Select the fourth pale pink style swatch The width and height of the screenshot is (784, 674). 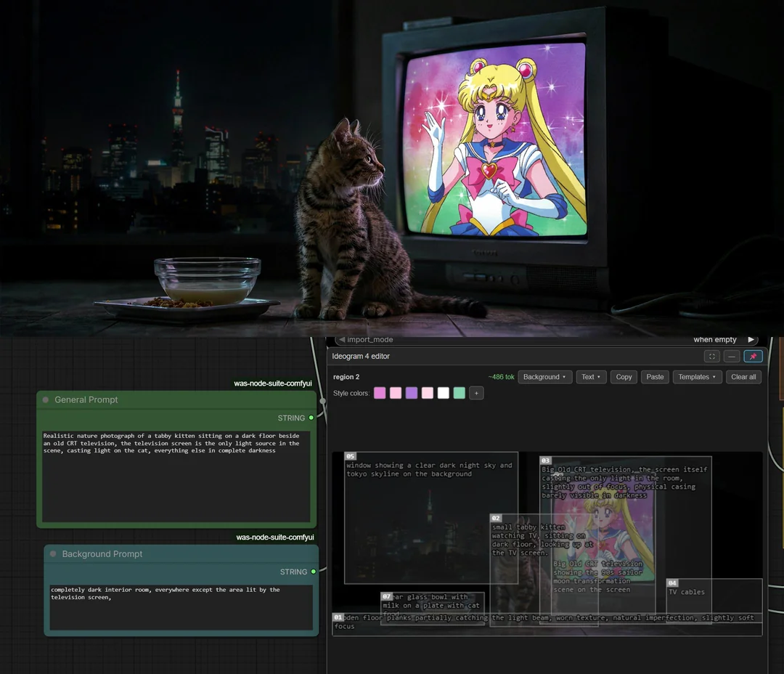tap(427, 394)
